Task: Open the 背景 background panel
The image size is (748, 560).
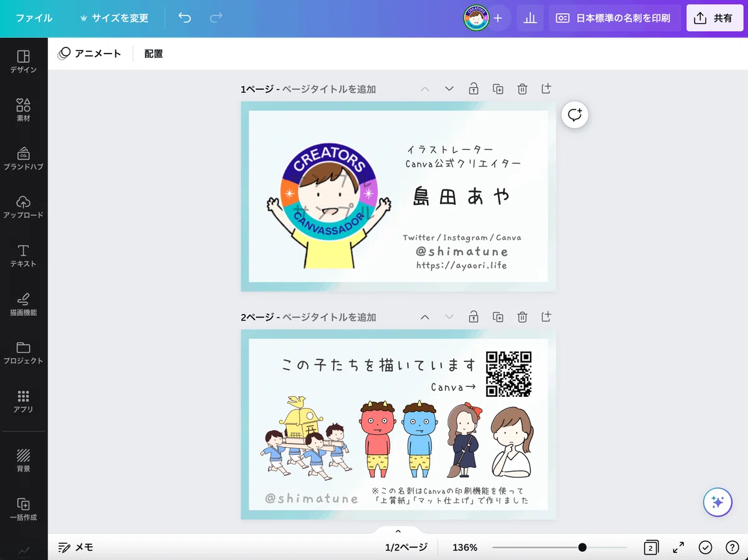Action: point(24,461)
